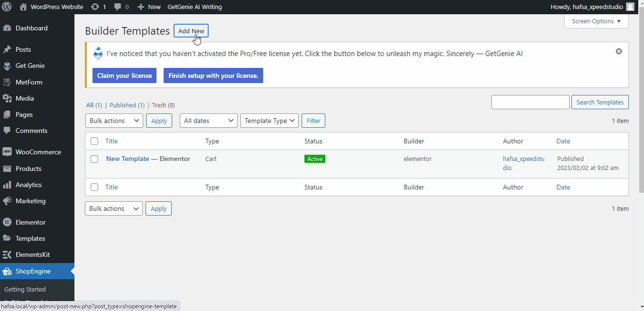This screenshot has height=311, width=644.
Task: Click Finish setup with your license button
Action: pyautogui.click(x=213, y=75)
